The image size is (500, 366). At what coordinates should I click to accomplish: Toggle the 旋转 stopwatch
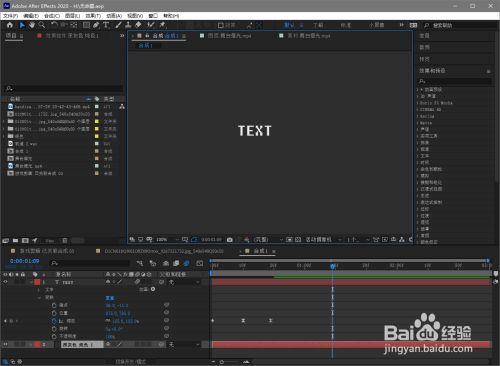pyautogui.click(x=54, y=329)
